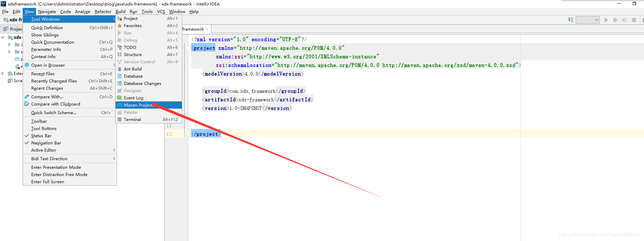The width and height of the screenshot is (644, 241).
Task: Click Open in Browser globe entry
Action: pyautogui.click(x=70, y=65)
